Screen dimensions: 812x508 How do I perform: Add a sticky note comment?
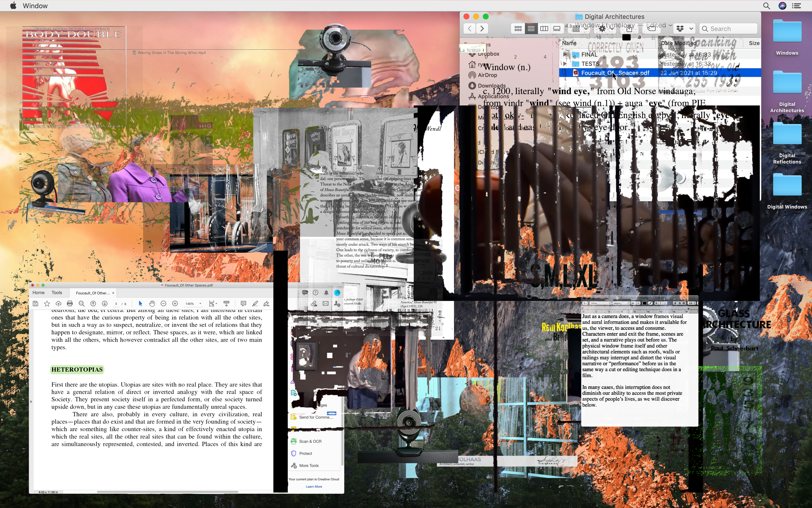[244, 304]
